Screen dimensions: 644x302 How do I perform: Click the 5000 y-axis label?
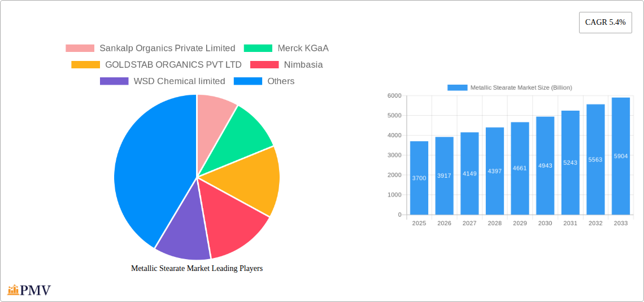point(394,115)
